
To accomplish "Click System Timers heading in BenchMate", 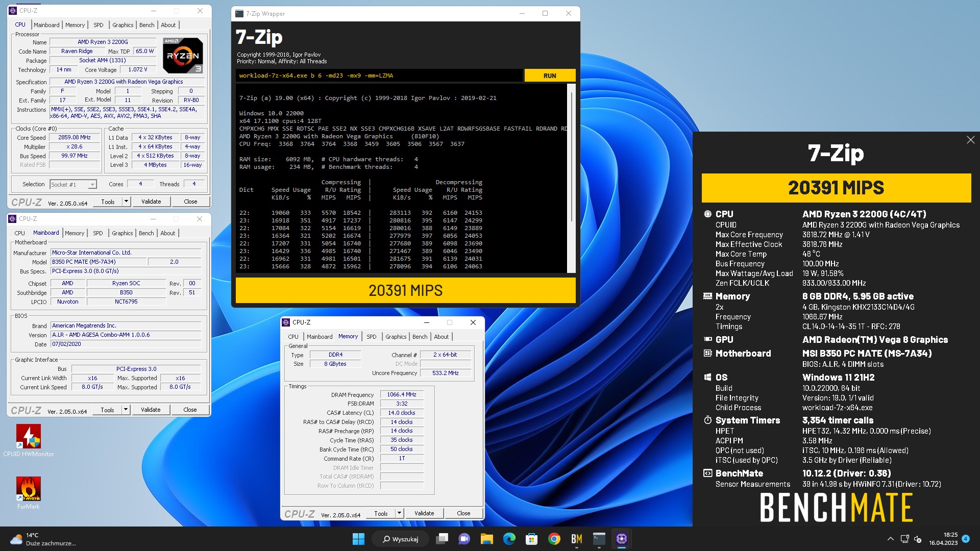I will [x=748, y=420].
